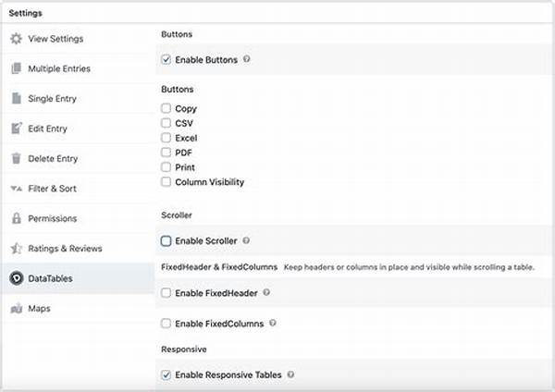Click the Filter & Sort arrows icon

click(x=16, y=189)
